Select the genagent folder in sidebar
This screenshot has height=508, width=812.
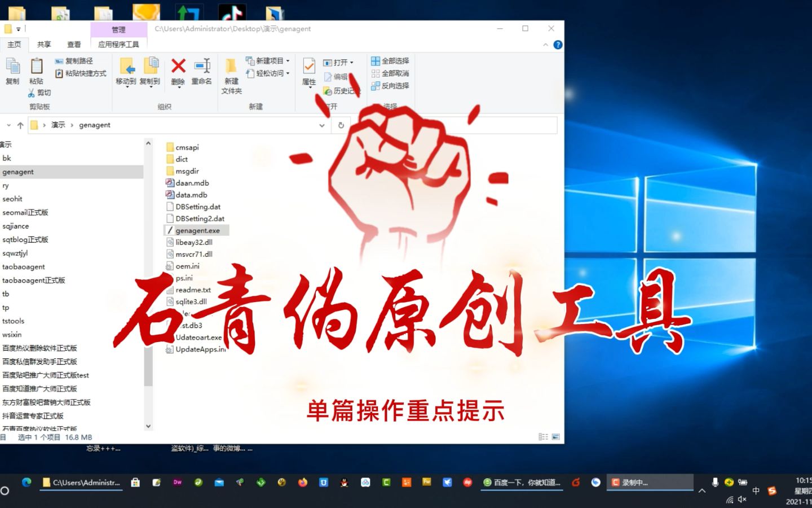point(18,172)
